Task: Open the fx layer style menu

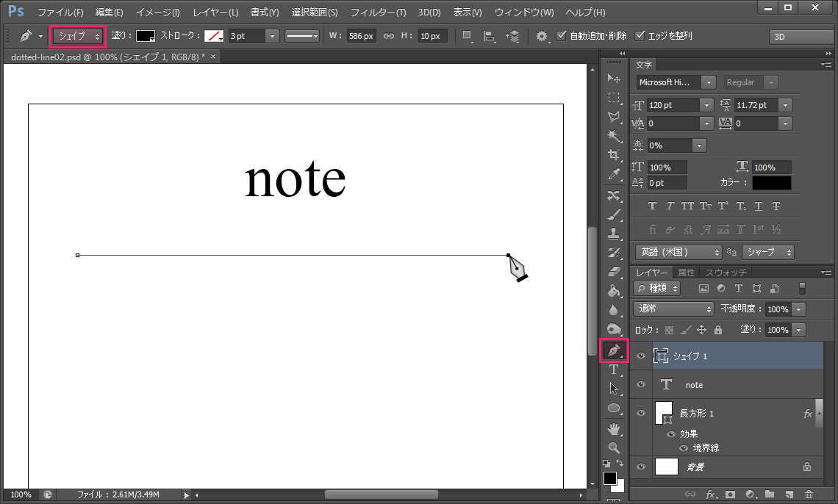Action: click(x=711, y=494)
